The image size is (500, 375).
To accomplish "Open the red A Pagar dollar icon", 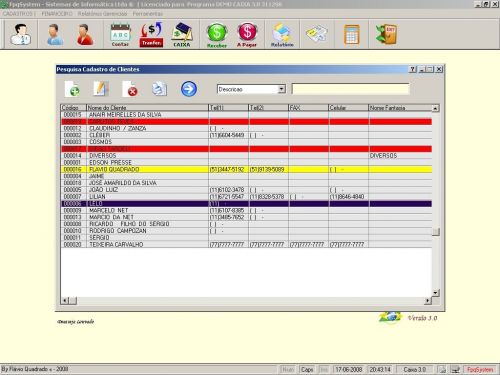I will click(x=247, y=35).
